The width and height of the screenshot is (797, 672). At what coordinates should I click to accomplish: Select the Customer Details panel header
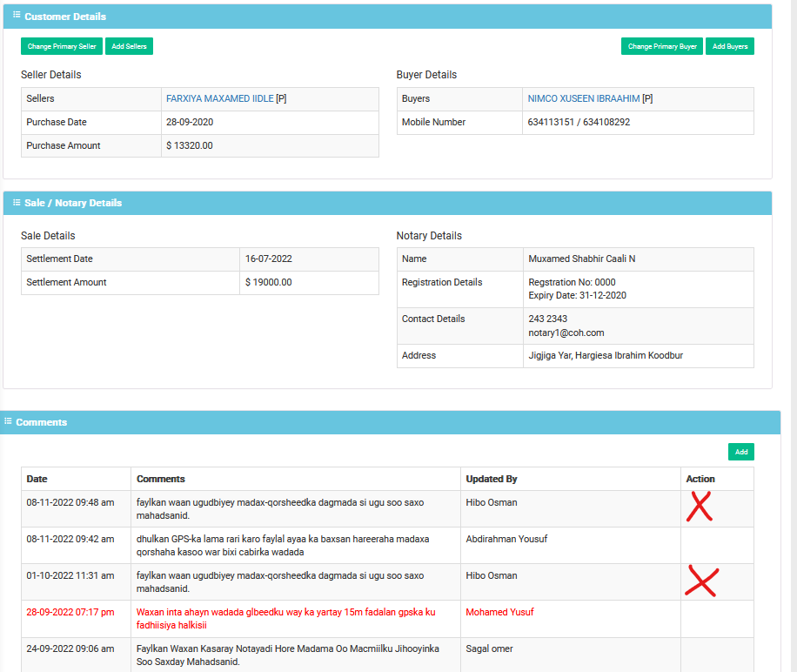pyautogui.click(x=387, y=17)
